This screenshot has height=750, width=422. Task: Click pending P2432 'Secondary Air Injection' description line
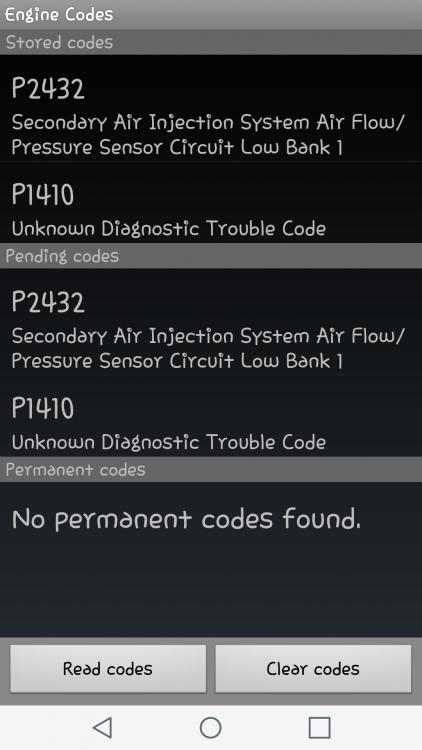pyautogui.click(x=208, y=337)
